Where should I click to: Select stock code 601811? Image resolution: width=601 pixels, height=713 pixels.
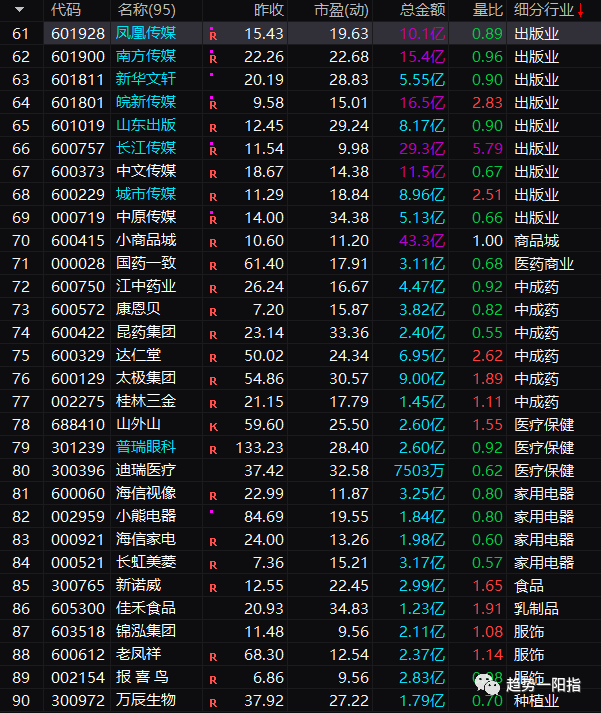pos(78,80)
